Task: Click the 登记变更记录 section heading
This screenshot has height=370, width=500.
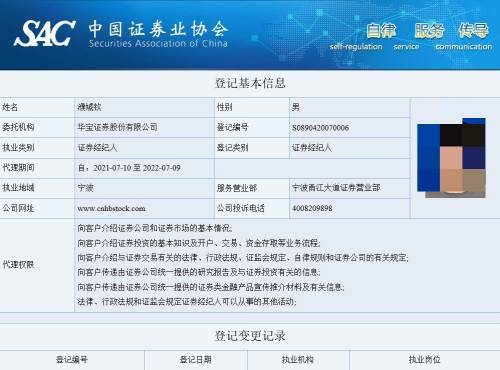Action: [x=250, y=336]
